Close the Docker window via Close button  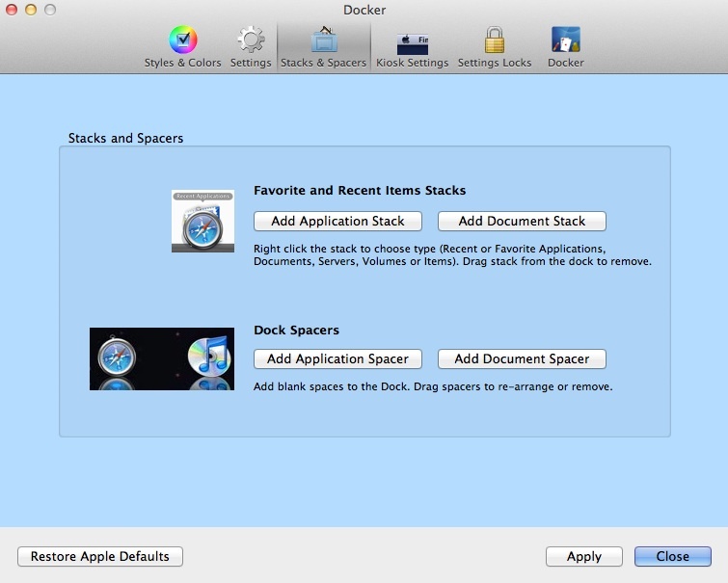673,556
